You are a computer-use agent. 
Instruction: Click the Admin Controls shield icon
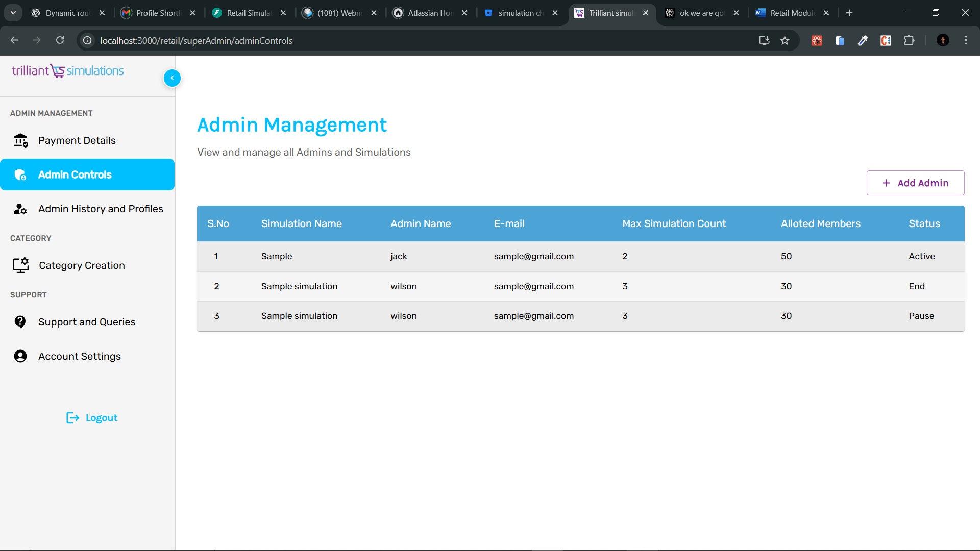coord(20,175)
